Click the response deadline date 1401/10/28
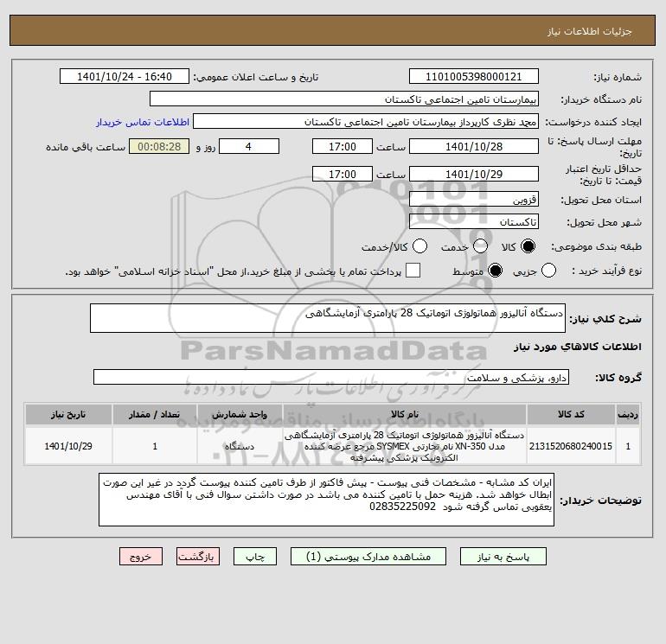This screenshot has height=644, width=666. [x=474, y=146]
